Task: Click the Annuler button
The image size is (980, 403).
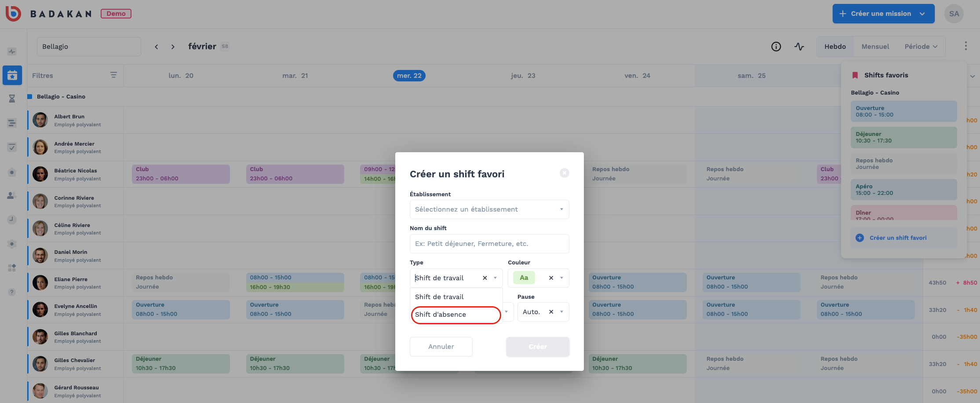Action: 441,347
